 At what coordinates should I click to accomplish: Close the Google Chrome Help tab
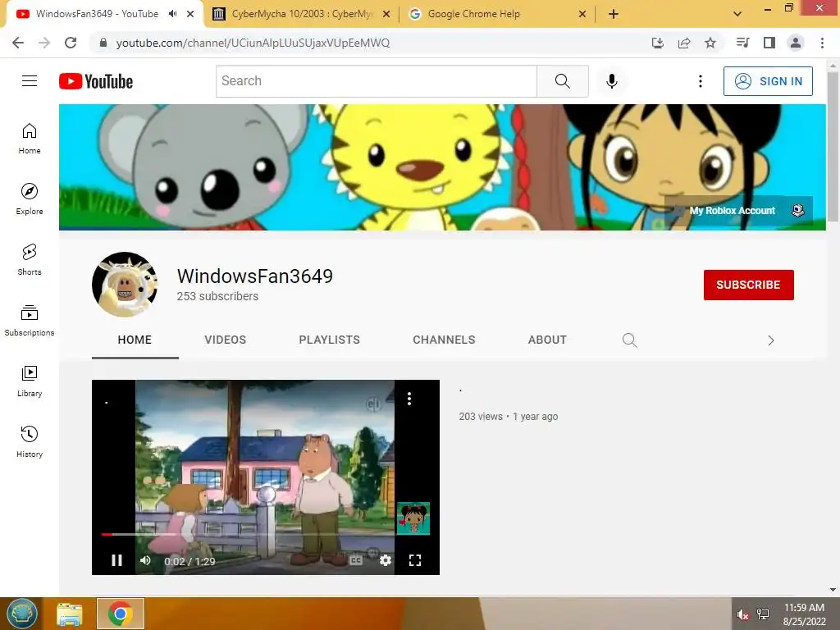582,14
